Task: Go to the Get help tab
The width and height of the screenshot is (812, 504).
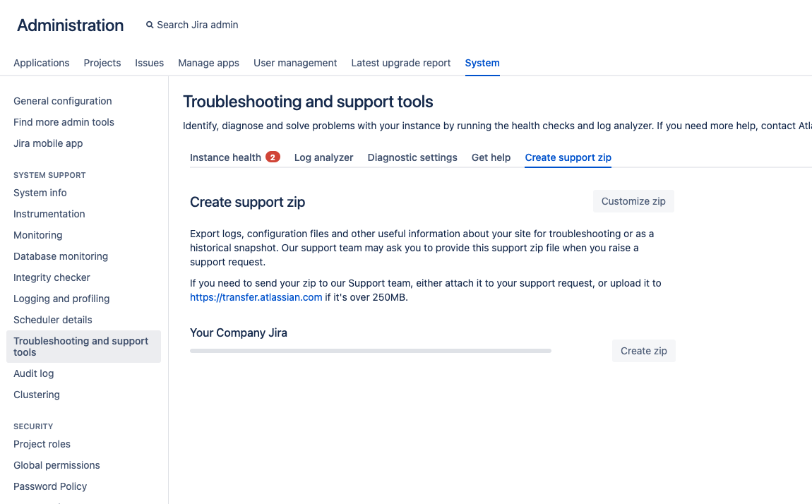Action: [x=491, y=157]
